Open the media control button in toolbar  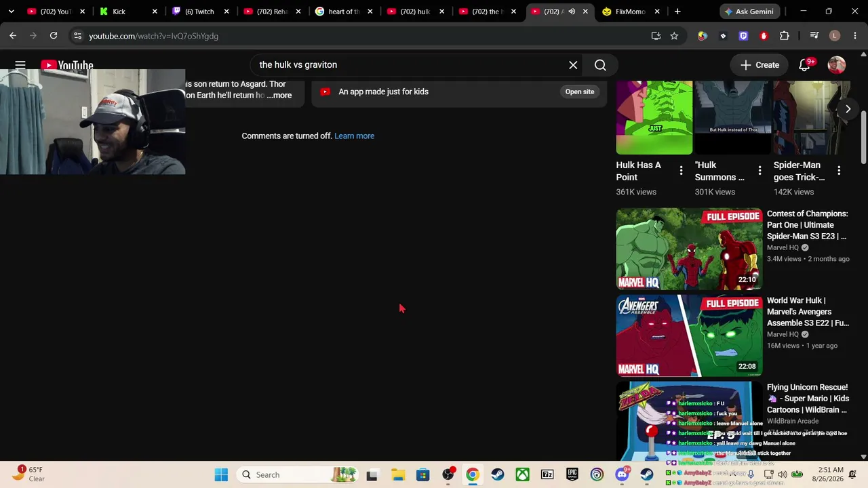pyautogui.click(x=814, y=36)
